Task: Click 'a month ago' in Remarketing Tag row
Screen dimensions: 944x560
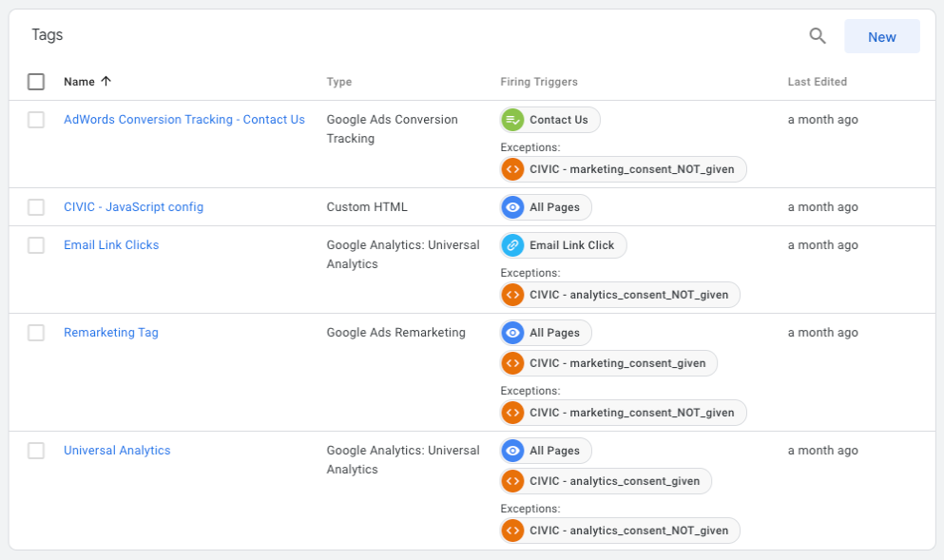Action: pyautogui.click(x=823, y=333)
